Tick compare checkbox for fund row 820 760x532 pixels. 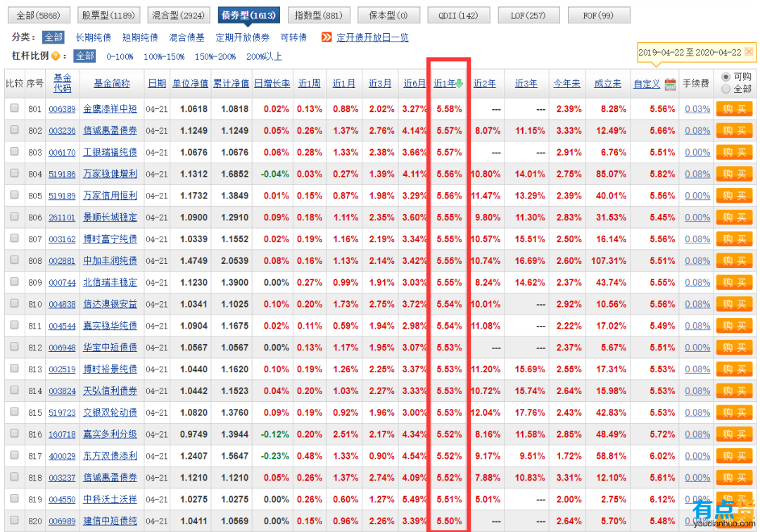(15, 520)
